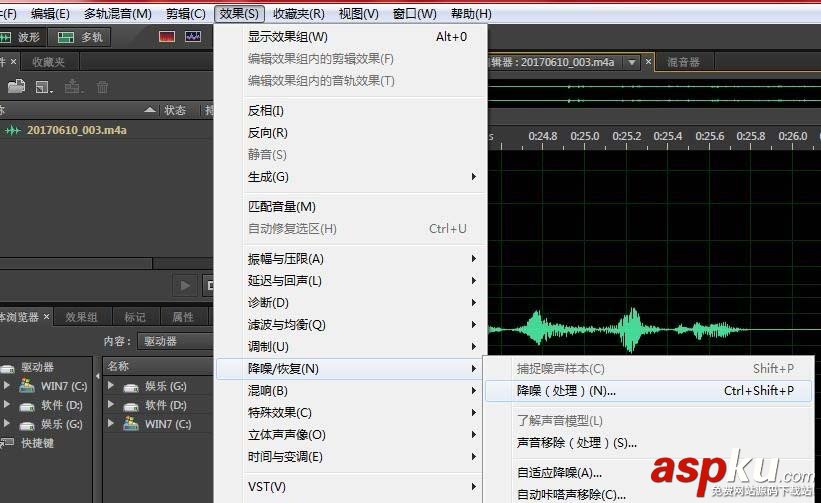Choose 反相(I) from effects menu

click(351, 111)
